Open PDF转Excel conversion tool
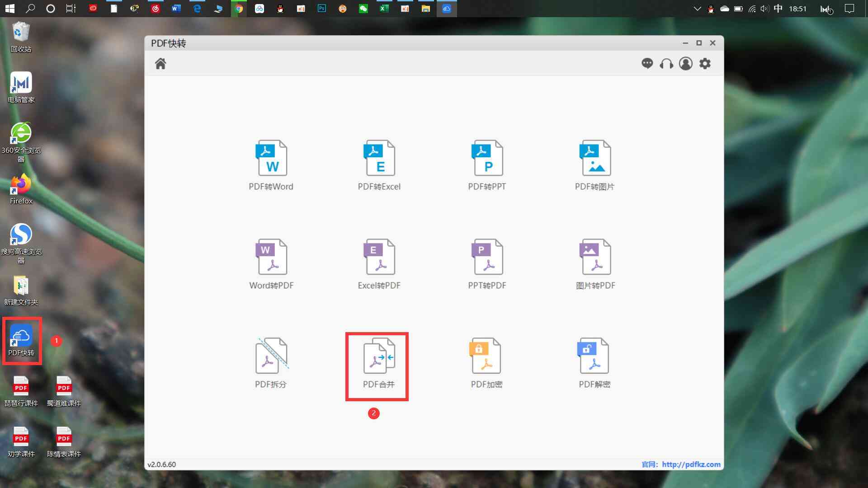This screenshot has height=488, width=868. pos(379,165)
